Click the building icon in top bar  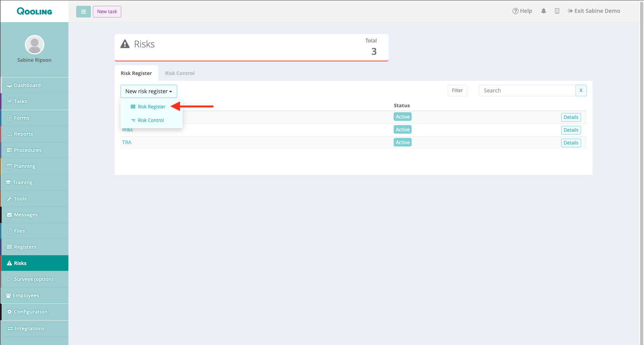pyautogui.click(x=557, y=11)
